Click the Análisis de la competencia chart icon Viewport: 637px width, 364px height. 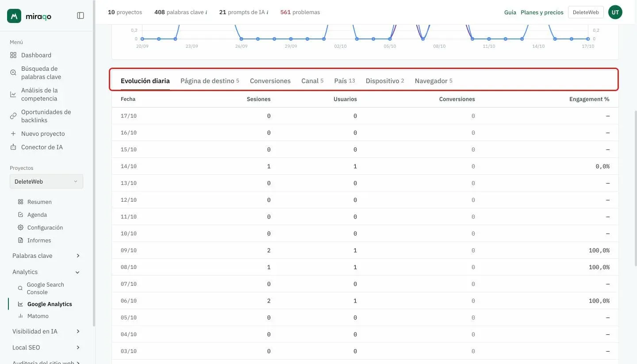click(x=13, y=94)
